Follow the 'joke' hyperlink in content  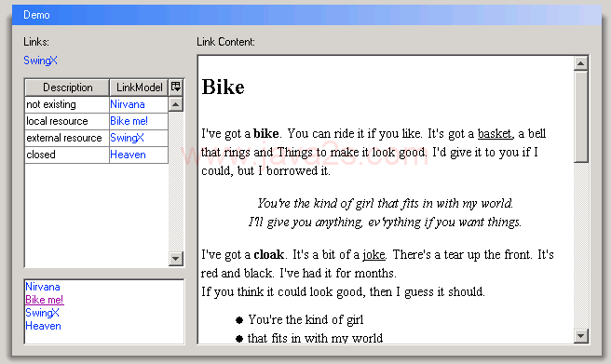coord(373,255)
